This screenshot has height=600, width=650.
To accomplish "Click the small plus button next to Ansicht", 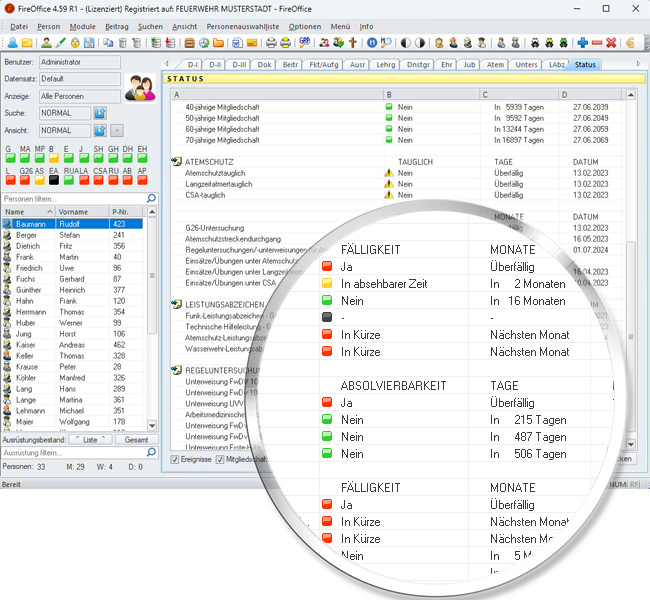I will (x=117, y=130).
